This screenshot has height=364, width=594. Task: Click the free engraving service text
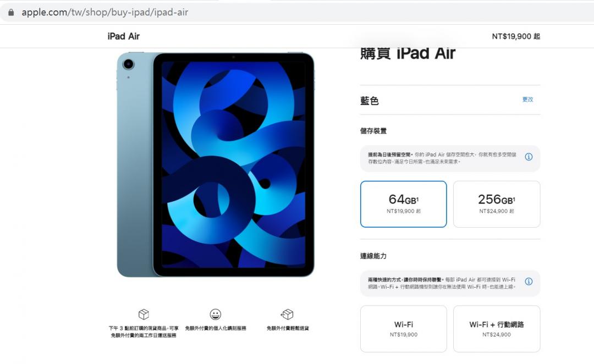click(216, 328)
